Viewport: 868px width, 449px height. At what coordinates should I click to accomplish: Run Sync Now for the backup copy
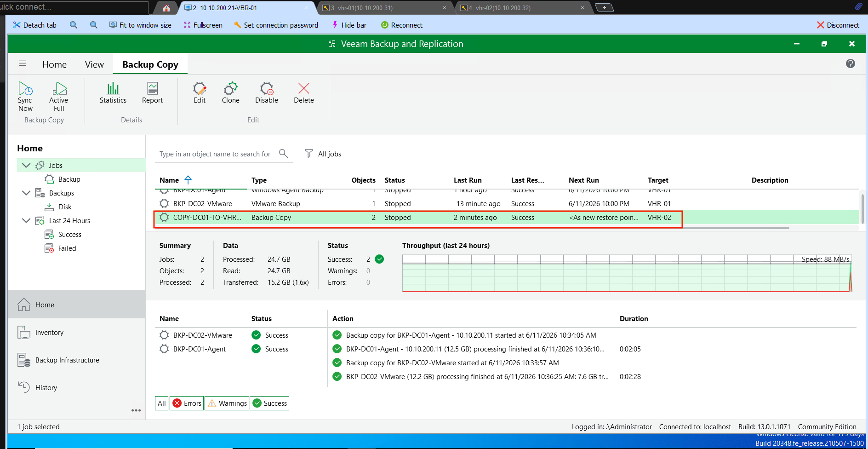(x=25, y=97)
